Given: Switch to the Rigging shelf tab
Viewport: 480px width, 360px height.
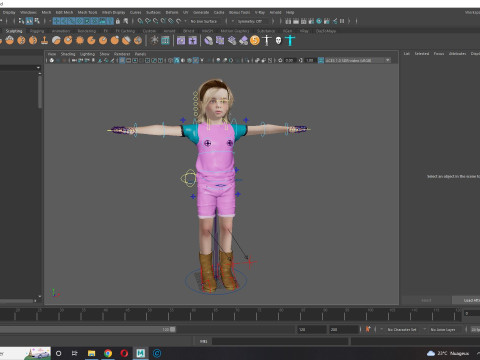Looking at the screenshot, I should [37, 31].
